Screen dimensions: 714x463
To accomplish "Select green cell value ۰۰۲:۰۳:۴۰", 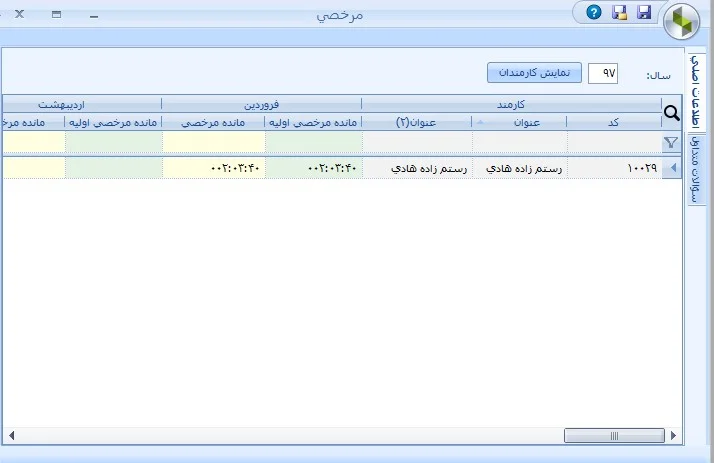I will (314, 168).
